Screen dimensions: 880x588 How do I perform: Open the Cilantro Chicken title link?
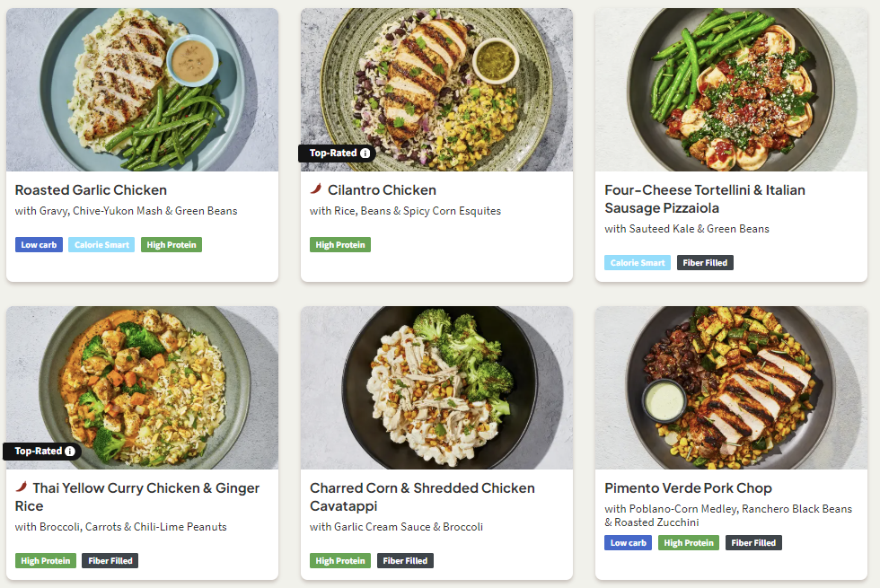coord(382,190)
